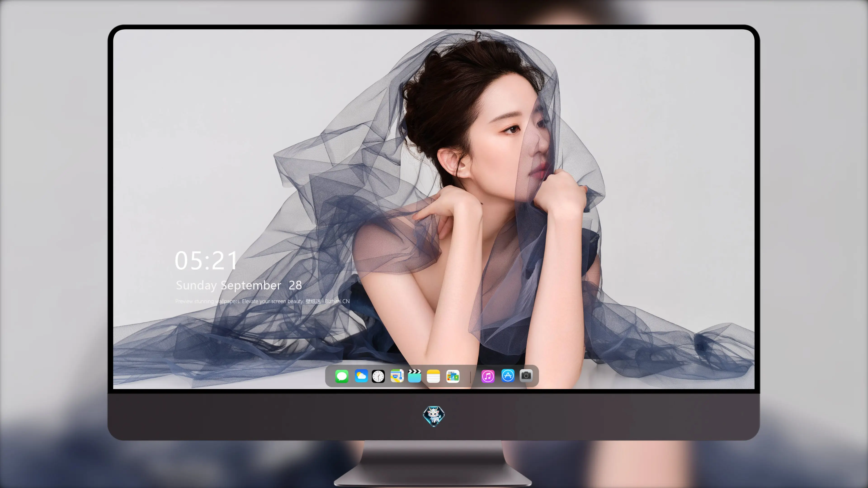Launch Maps from the dock
The image size is (868, 488).
tap(397, 376)
